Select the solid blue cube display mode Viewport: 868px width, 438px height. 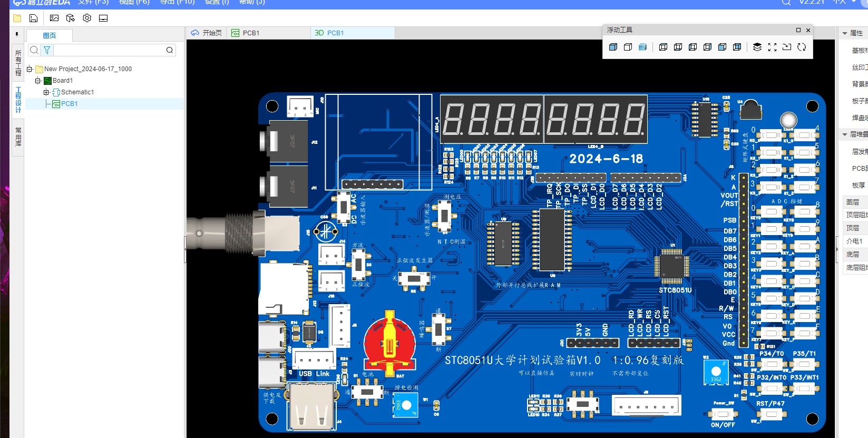click(613, 47)
